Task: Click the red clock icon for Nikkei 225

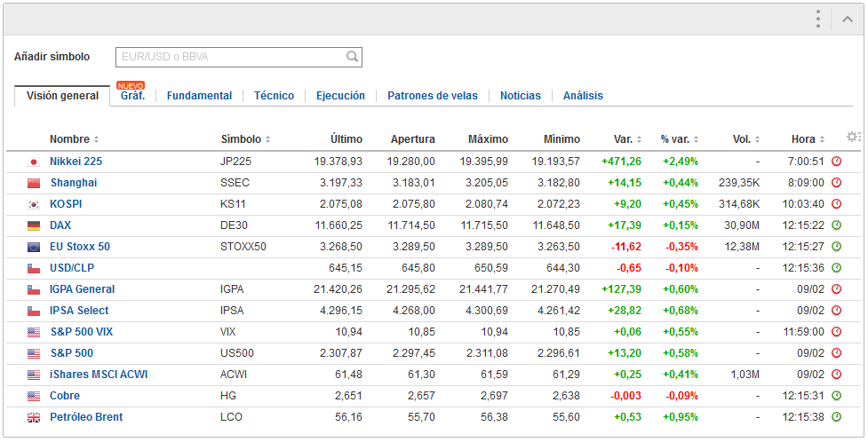Action: tap(836, 161)
